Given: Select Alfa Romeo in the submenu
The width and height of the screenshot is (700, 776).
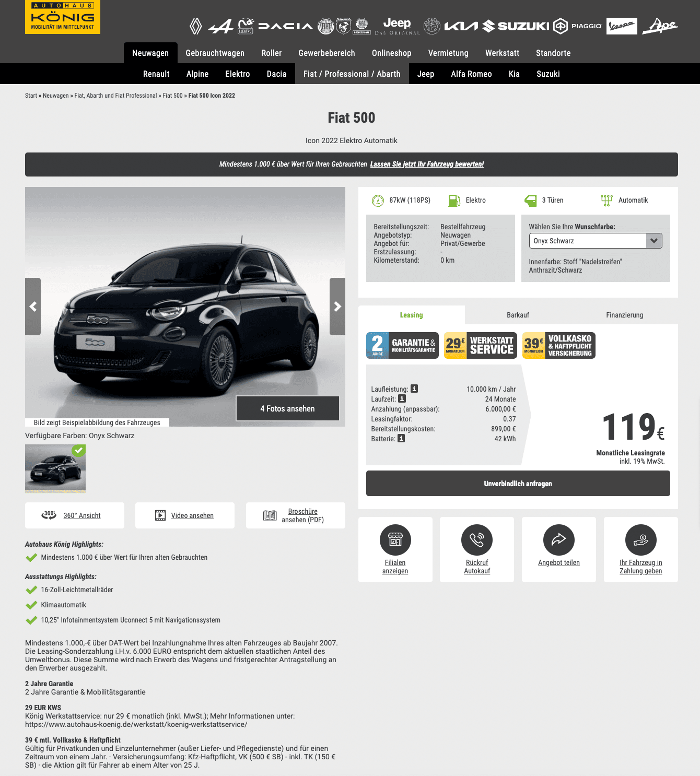Looking at the screenshot, I should pyautogui.click(x=472, y=74).
